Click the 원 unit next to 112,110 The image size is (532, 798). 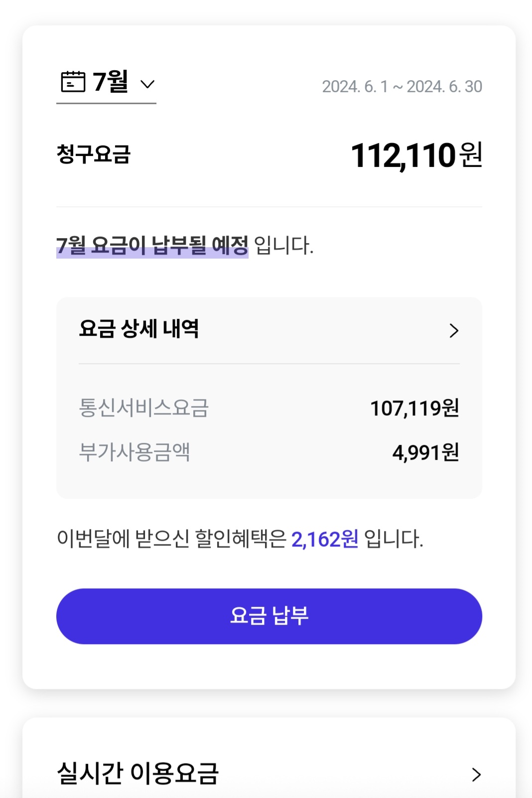pyautogui.click(x=471, y=154)
